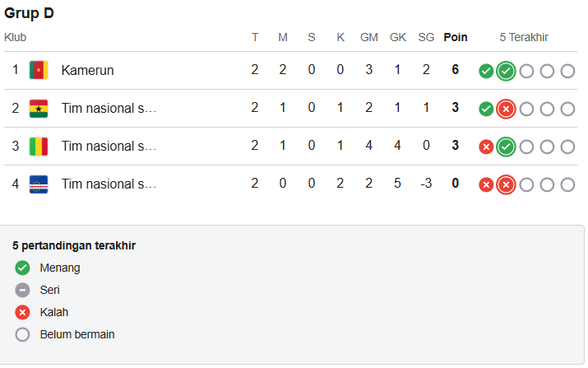Click the Belum bermain empty circle legend icon
This screenshot has width=588, height=368.
click(22, 334)
